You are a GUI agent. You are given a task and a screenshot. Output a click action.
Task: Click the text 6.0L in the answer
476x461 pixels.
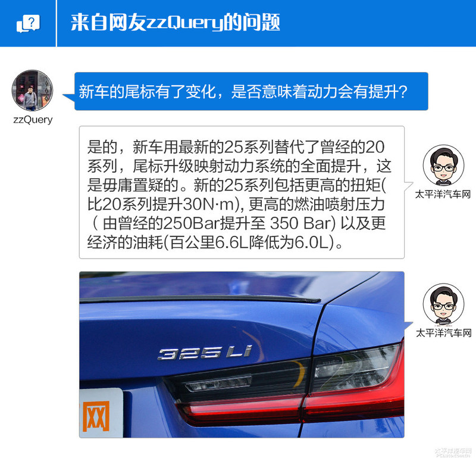312,242
